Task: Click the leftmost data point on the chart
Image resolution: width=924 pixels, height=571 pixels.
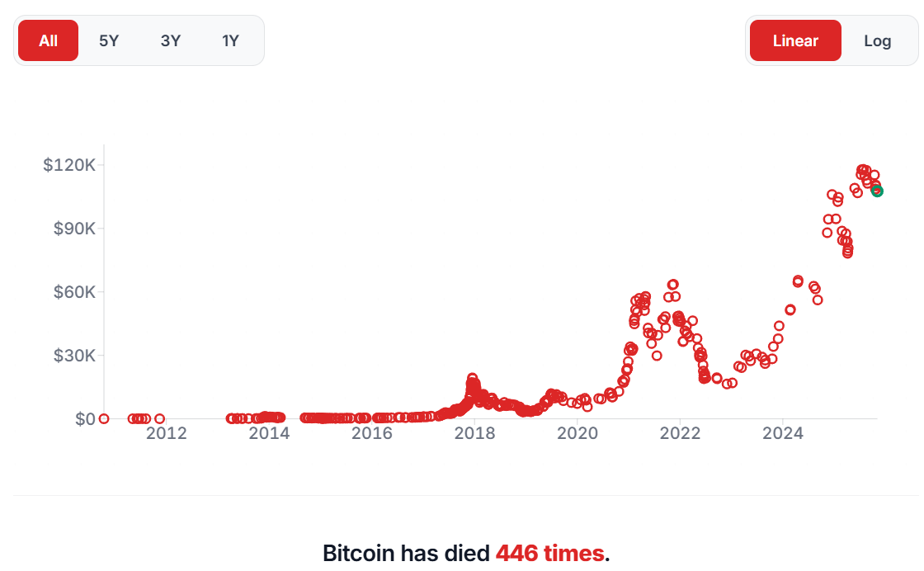Action: click(x=104, y=418)
